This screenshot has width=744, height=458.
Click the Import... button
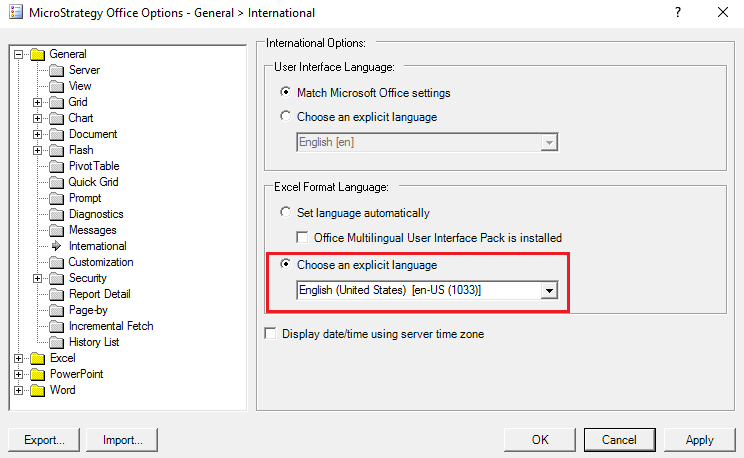122,440
